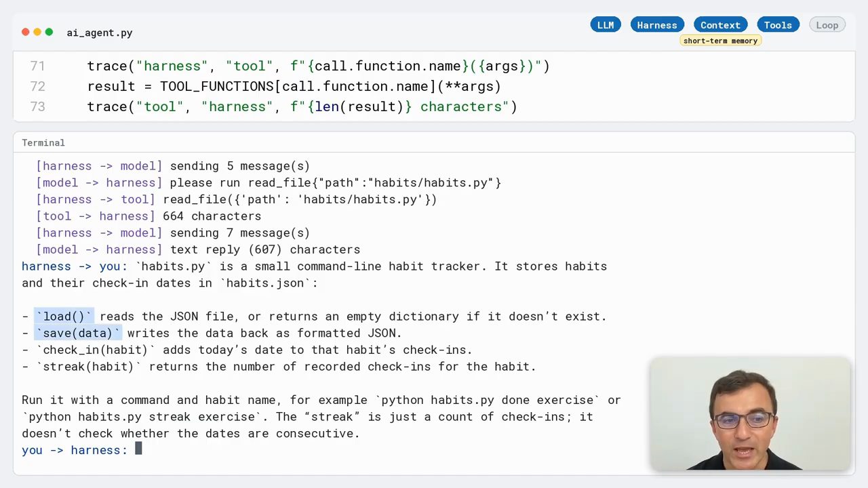Click the highlighted `save(data)` text
868x488 pixels.
78,333
